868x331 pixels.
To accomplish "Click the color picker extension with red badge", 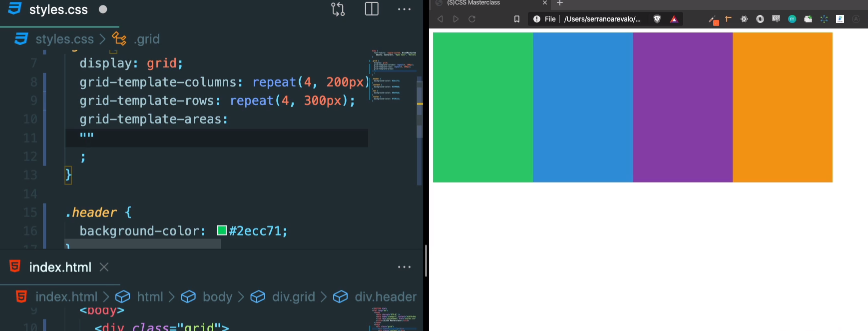I will (714, 20).
